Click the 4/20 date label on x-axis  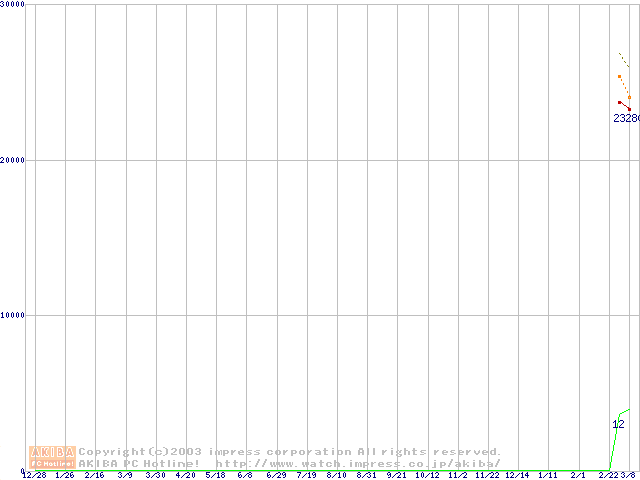(x=186, y=475)
